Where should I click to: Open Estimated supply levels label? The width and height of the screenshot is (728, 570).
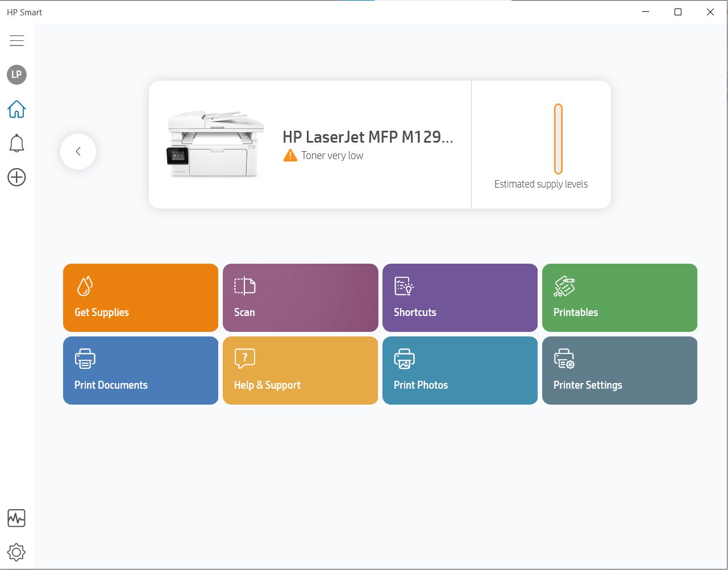(x=541, y=184)
